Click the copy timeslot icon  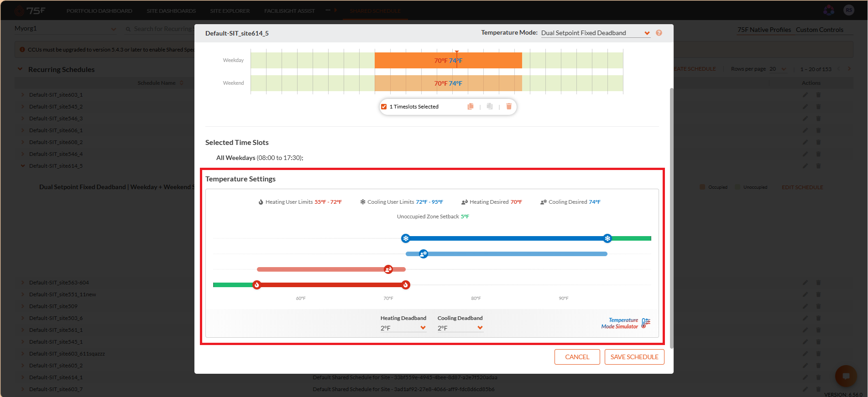coord(471,107)
